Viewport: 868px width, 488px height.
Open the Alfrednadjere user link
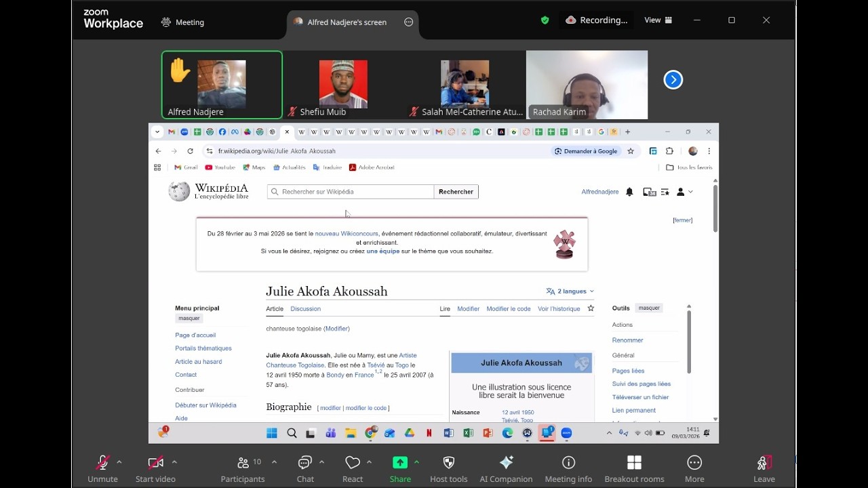(x=600, y=192)
